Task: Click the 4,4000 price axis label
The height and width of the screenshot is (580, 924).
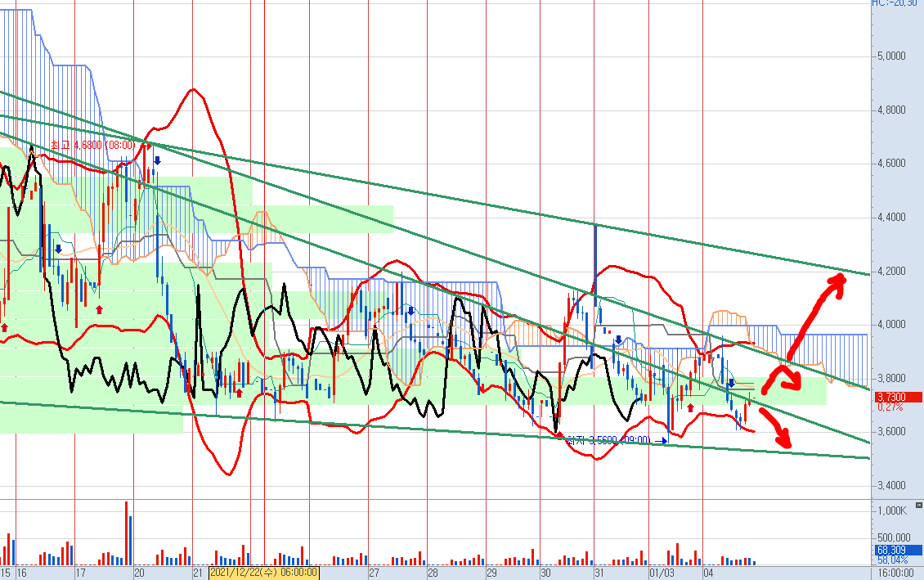Action: (891, 217)
